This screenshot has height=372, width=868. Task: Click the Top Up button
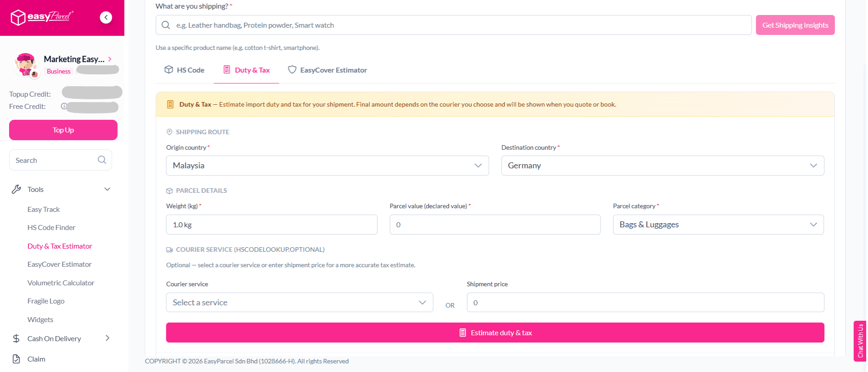coord(63,130)
